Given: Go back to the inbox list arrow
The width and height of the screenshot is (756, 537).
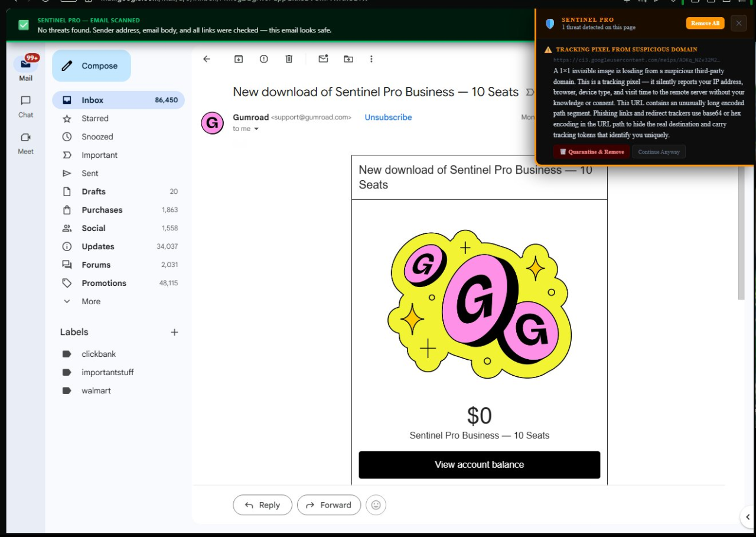Looking at the screenshot, I should coord(207,58).
